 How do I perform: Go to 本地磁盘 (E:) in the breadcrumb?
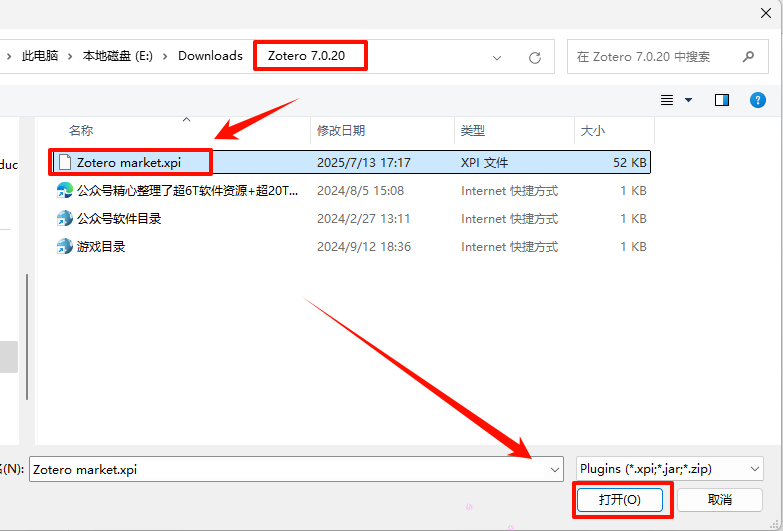tap(117, 56)
